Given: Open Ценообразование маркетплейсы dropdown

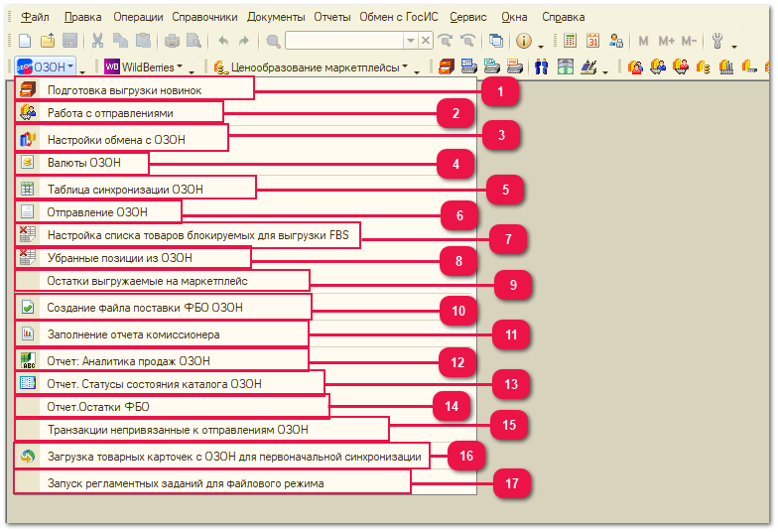Looking at the screenshot, I should (x=312, y=67).
